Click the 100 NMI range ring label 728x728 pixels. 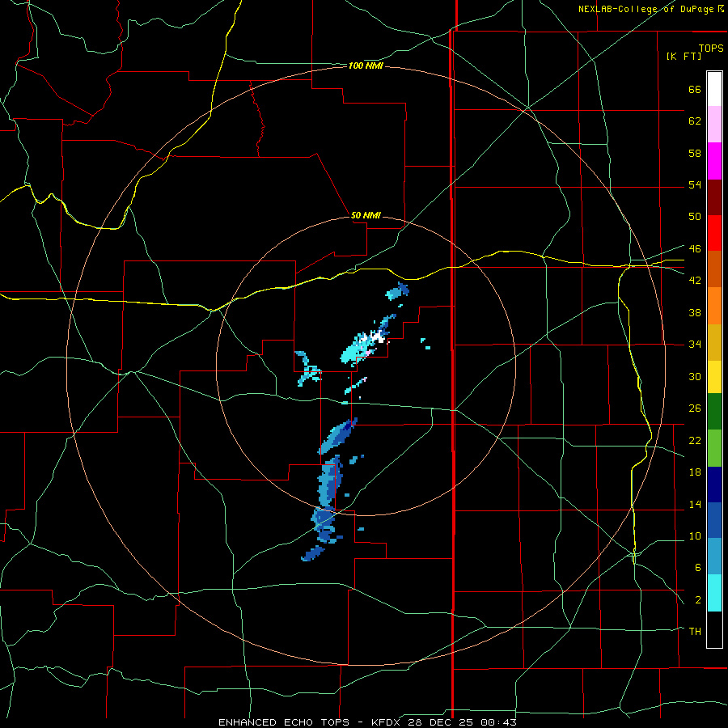(x=366, y=66)
